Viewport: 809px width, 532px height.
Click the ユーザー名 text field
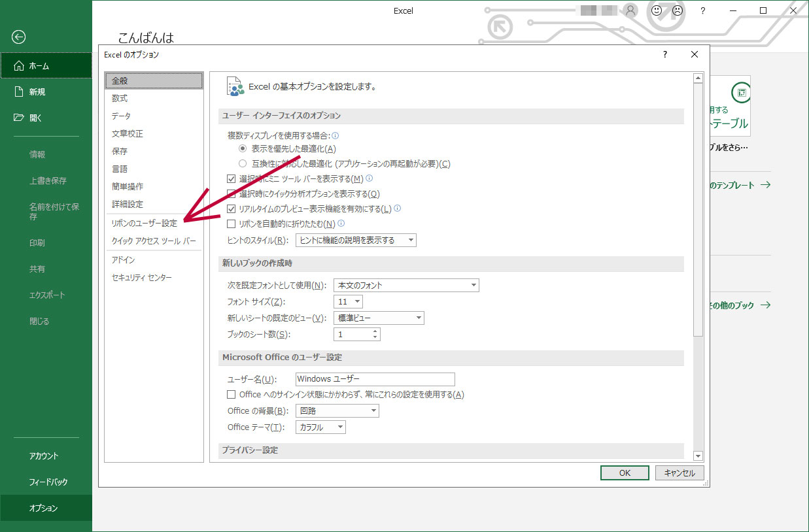click(375, 379)
